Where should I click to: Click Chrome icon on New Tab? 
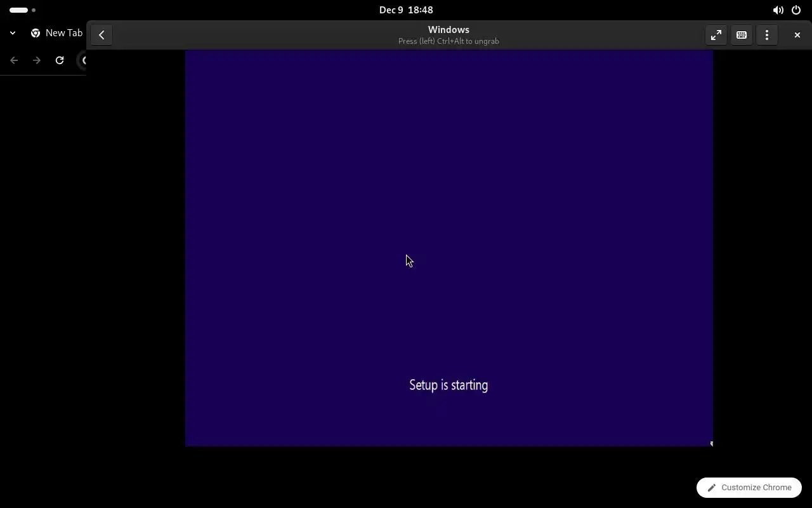click(x=36, y=33)
